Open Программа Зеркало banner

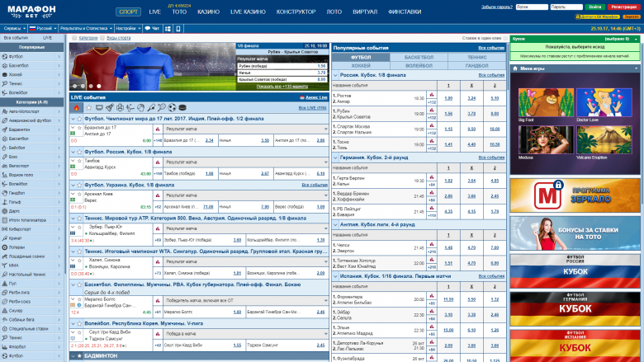click(575, 195)
